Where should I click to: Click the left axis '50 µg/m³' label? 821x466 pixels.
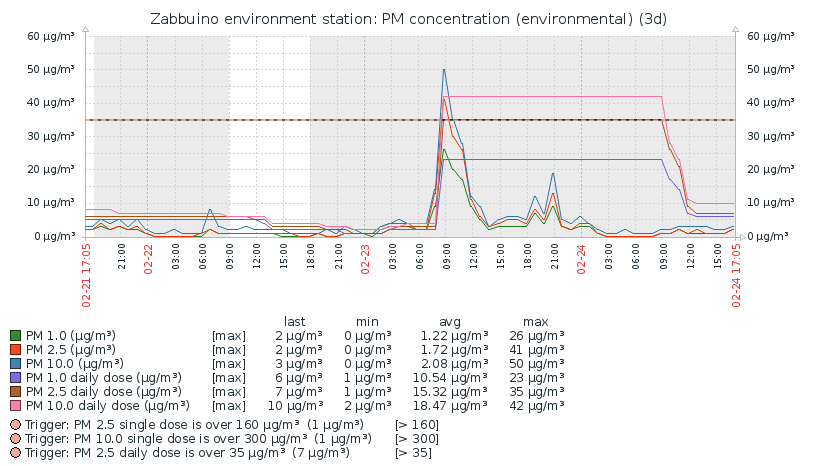coord(51,69)
